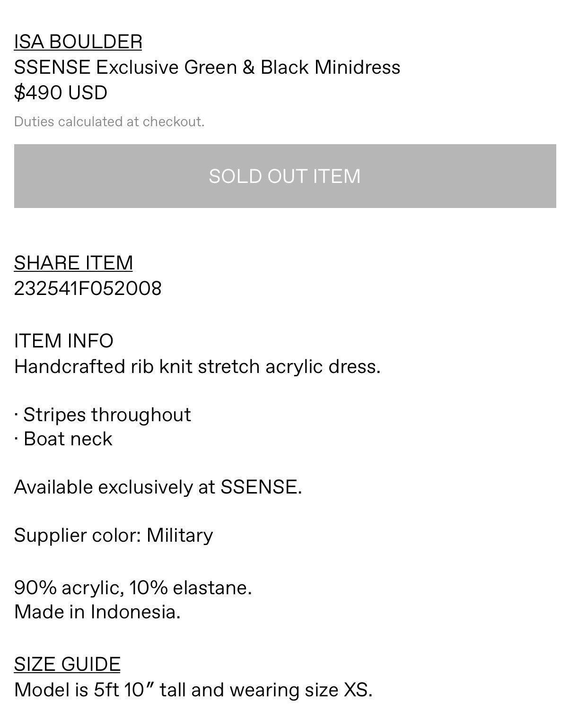
Task: Select the product code 232541F052008
Action: click(x=88, y=288)
